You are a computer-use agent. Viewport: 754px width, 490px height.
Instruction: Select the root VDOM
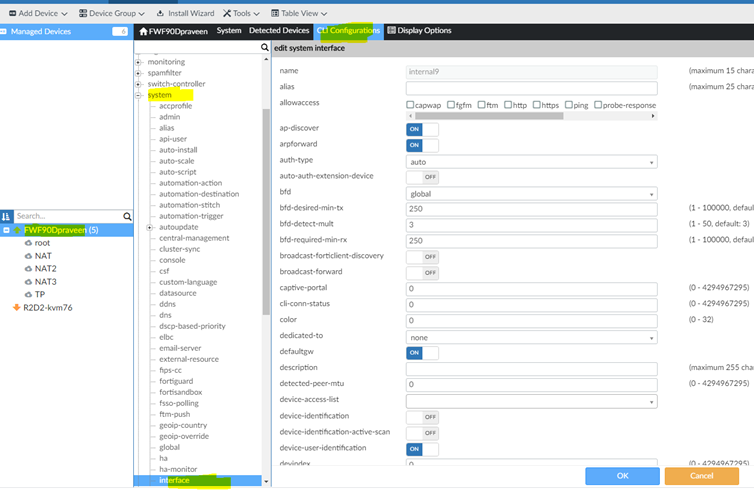[x=42, y=243]
